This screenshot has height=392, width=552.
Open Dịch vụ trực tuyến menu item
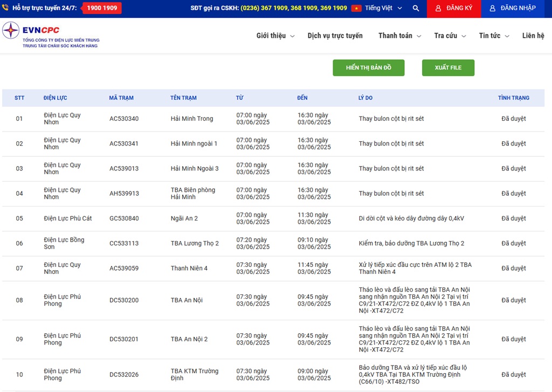click(x=335, y=36)
